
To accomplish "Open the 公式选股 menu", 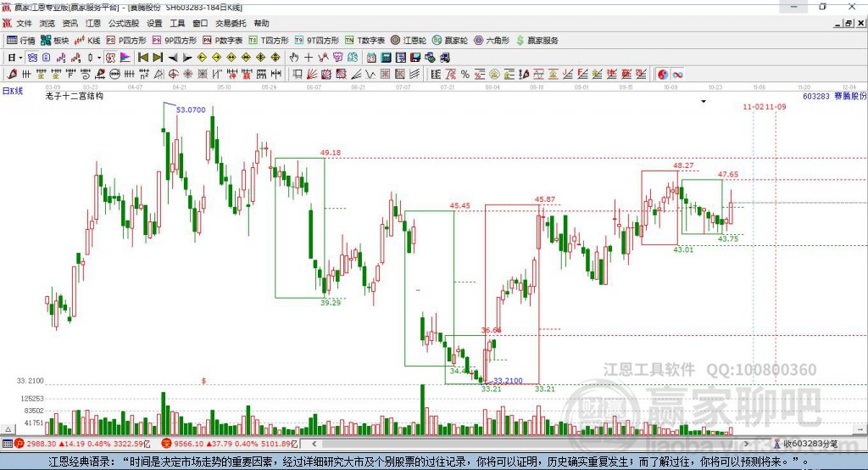I will click(x=124, y=23).
